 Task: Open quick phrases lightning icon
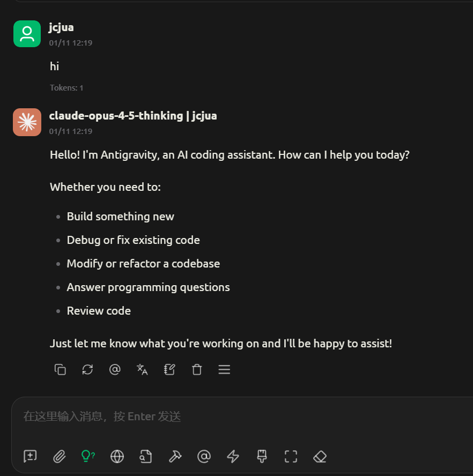pyautogui.click(x=233, y=456)
